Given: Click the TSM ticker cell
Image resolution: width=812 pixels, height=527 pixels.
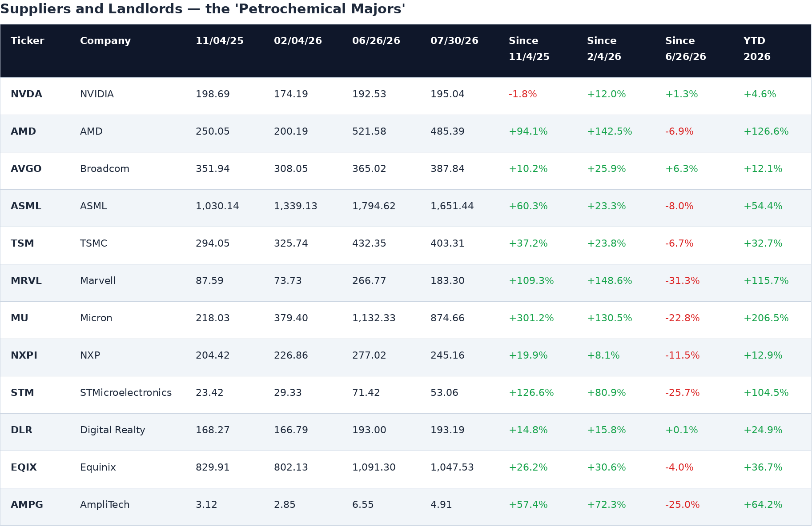Looking at the screenshot, I should tap(22, 244).
